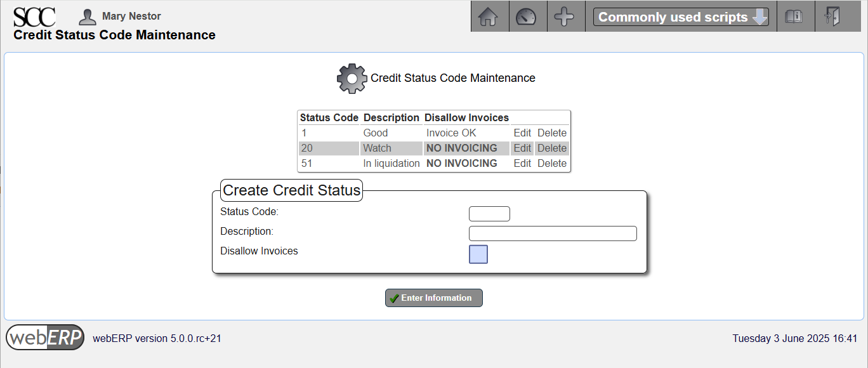Focus the Description input field
This screenshot has width=868, height=368.
tap(553, 233)
